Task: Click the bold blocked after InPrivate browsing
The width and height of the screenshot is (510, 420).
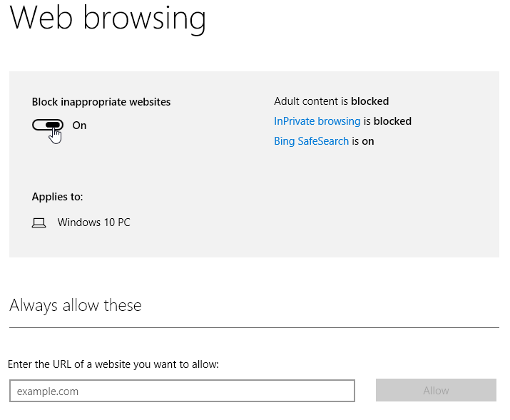Action: click(x=392, y=121)
